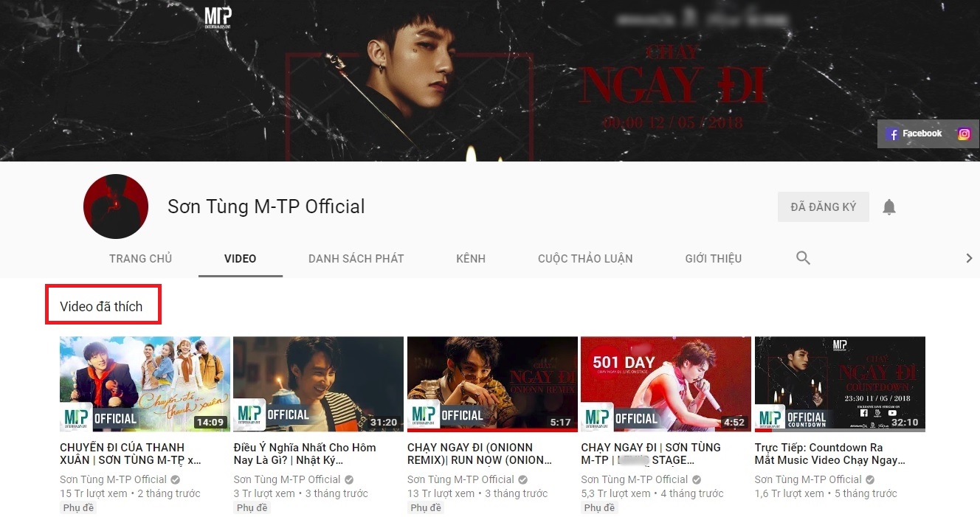Image resolution: width=980 pixels, height=517 pixels.
Task: Click the M-TP logo on the banner
Action: click(x=218, y=16)
